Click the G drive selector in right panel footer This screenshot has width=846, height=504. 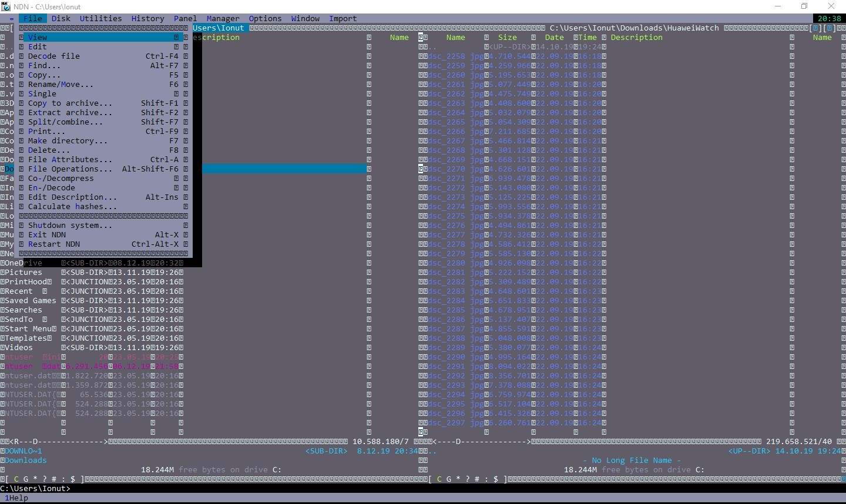(449, 479)
